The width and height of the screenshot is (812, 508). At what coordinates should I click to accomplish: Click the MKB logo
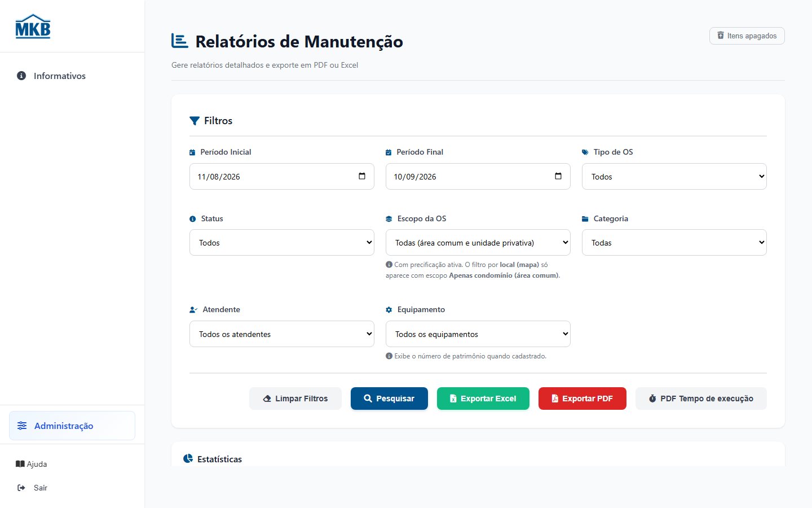tap(33, 26)
